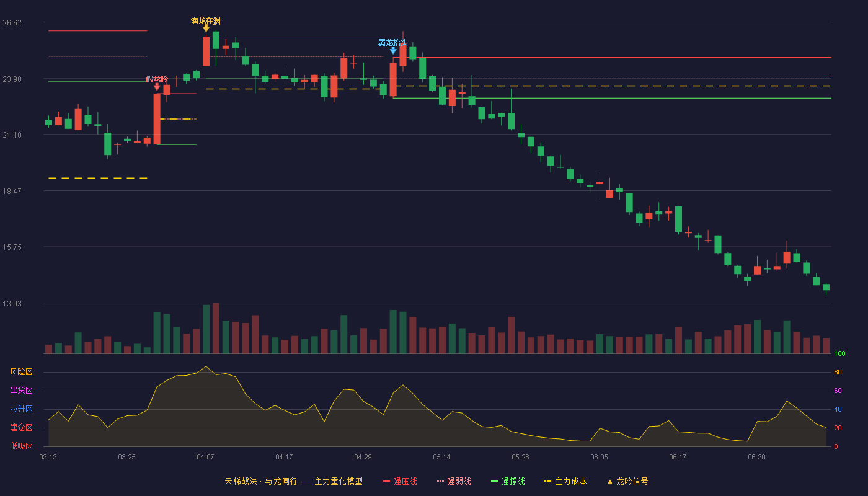Click the 潜龙在渊 label text
Image resolution: width=868 pixels, height=496 pixels.
pyautogui.click(x=206, y=21)
